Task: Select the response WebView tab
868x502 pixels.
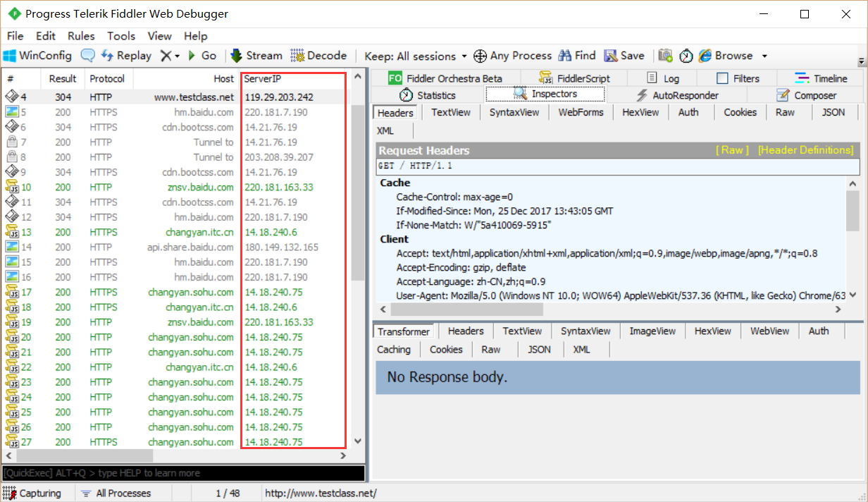Action: (x=770, y=331)
